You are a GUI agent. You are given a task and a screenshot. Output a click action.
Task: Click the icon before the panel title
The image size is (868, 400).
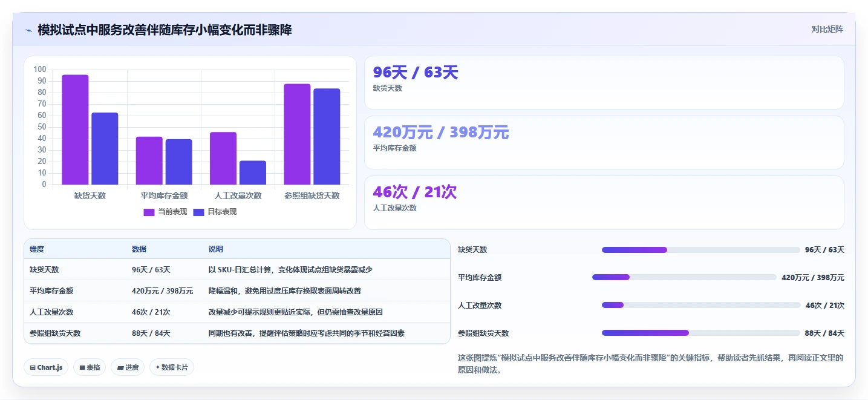pyautogui.click(x=28, y=30)
